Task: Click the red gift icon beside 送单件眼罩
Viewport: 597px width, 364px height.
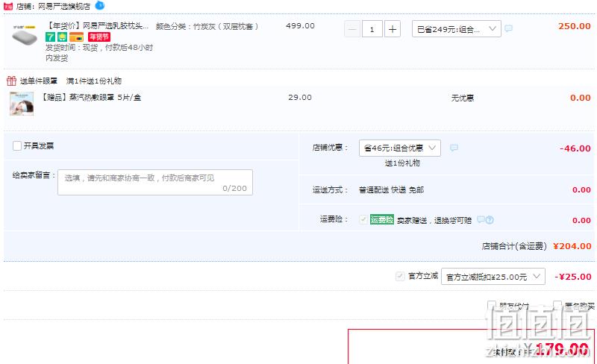Action: (11, 81)
